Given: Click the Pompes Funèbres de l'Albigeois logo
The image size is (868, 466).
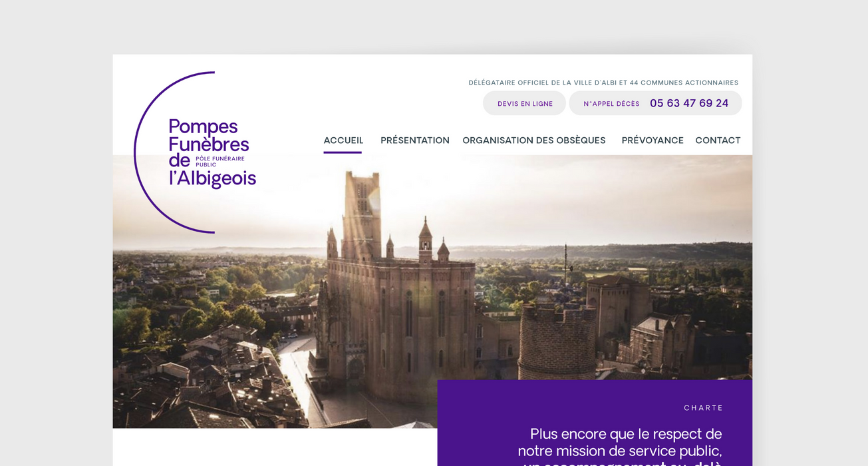Looking at the screenshot, I should tap(195, 152).
